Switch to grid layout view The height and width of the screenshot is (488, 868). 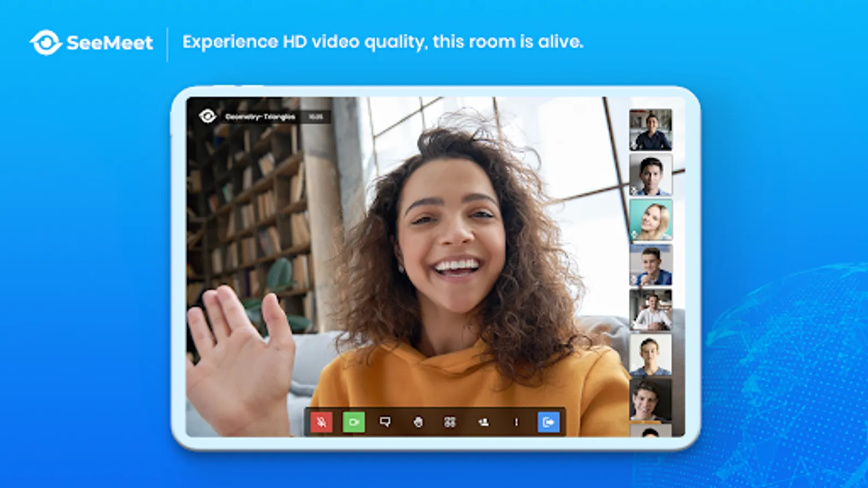pyautogui.click(x=450, y=422)
